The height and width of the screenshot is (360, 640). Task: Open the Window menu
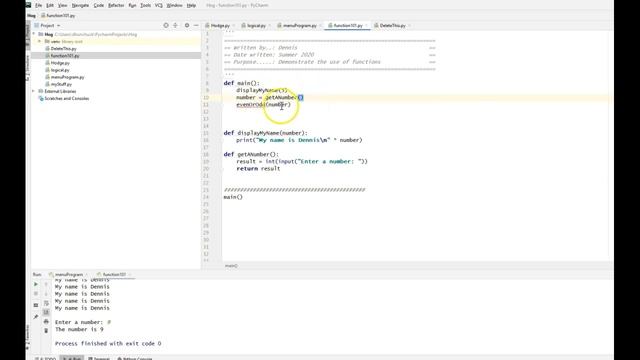click(174, 5)
